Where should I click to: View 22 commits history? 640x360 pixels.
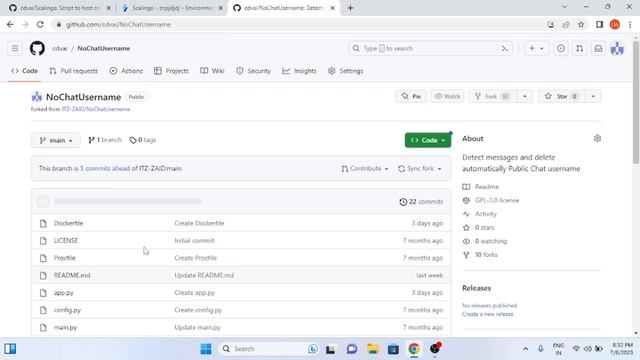coord(421,202)
